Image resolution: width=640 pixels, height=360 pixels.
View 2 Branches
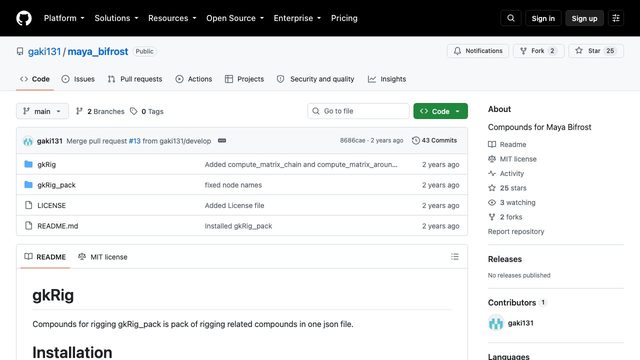pos(100,111)
